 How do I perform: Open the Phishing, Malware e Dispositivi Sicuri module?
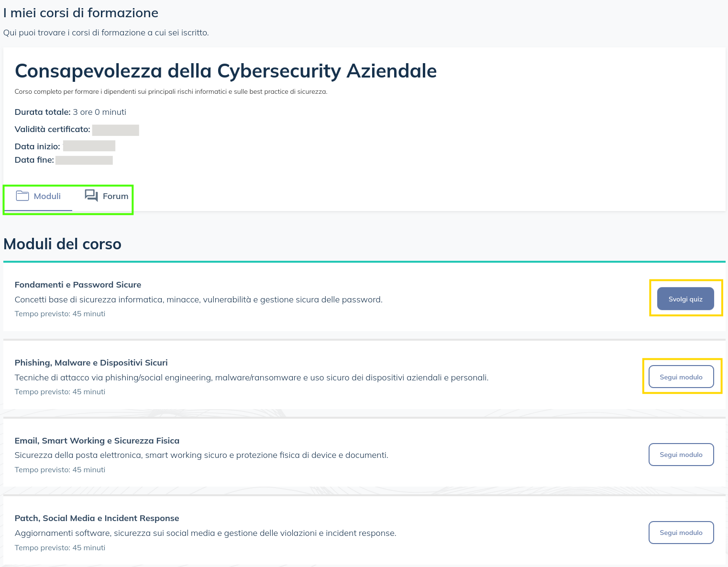click(x=681, y=377)
